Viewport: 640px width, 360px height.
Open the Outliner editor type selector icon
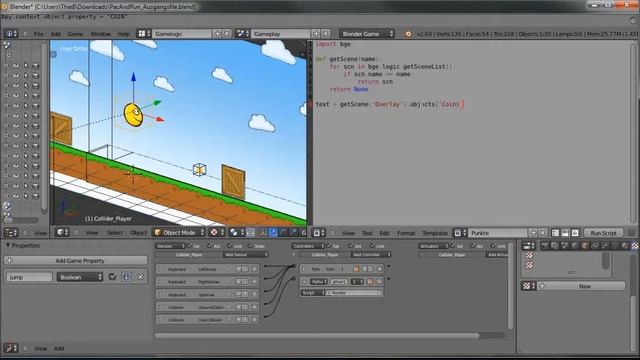(x=11, y=233)
